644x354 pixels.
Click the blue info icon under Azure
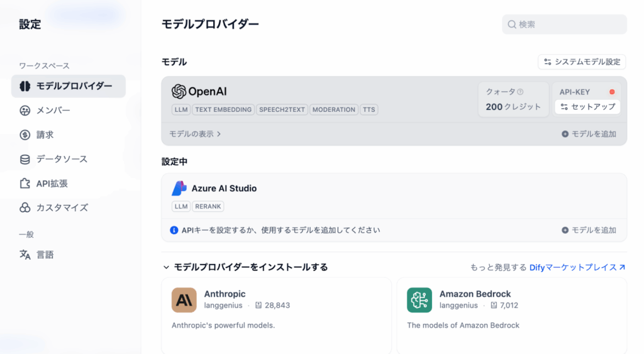click(174, 230)
